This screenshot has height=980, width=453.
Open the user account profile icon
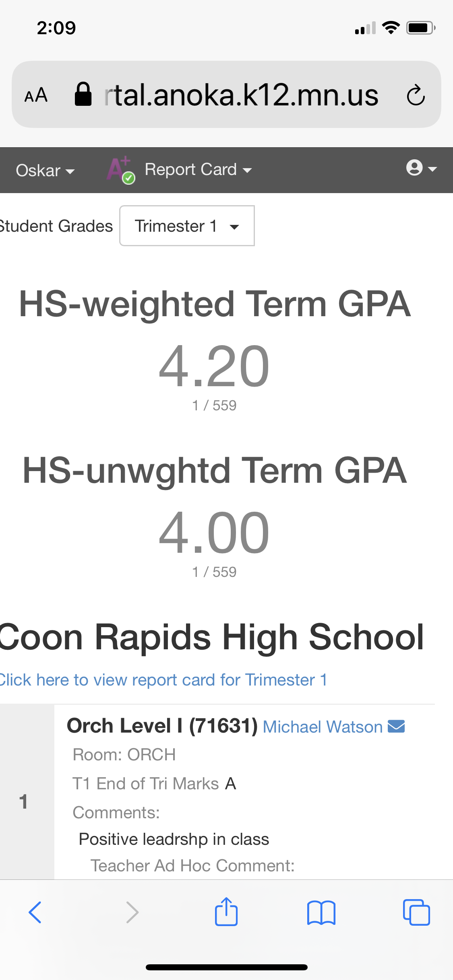(x=421, y=168)
